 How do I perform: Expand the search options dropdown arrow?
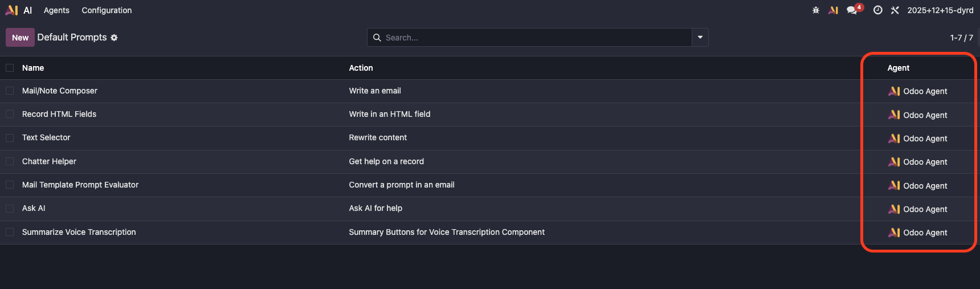pyautogui.click(x=700, y=38)
